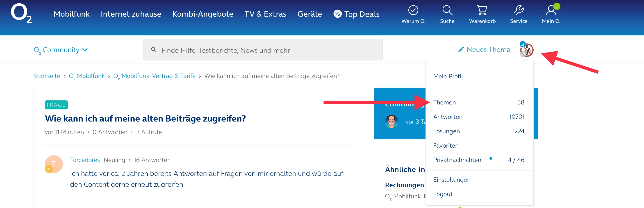Open the Mobilfunk navigation menu
This screenshot has width=644, height=208.
(x=71, y=14)
